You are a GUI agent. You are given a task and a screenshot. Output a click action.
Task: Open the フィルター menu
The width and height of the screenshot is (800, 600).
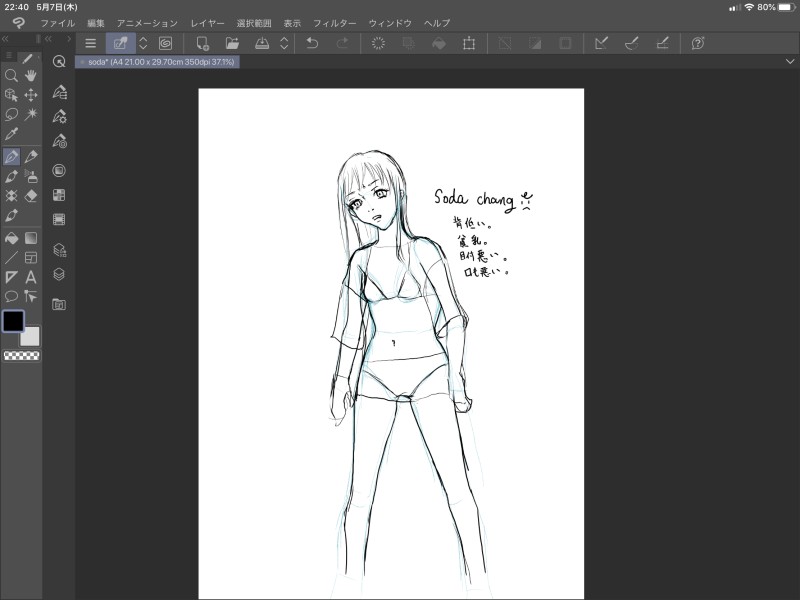[x=334, y=23]
